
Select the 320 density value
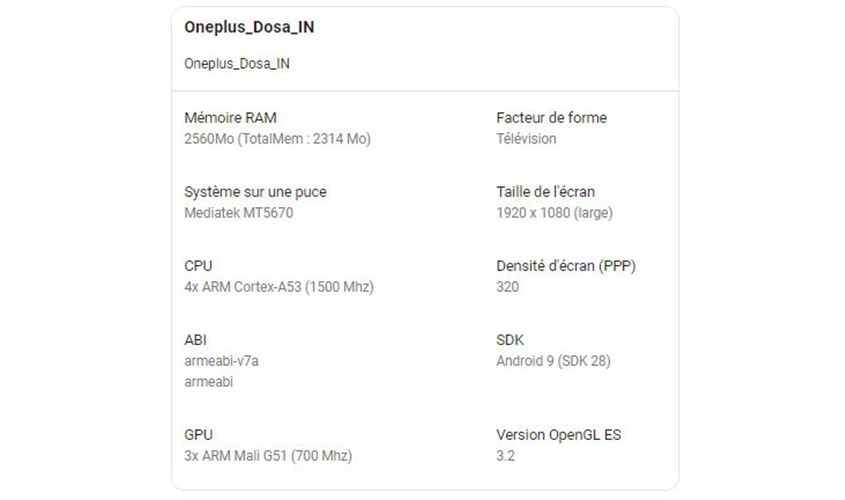coord(507,287)
